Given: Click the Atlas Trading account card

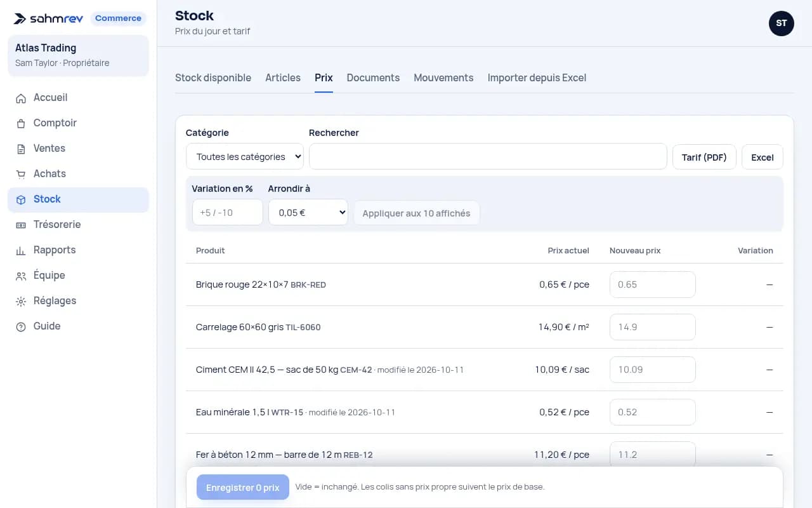Looking at the screenshot, I should pos(78,55).
